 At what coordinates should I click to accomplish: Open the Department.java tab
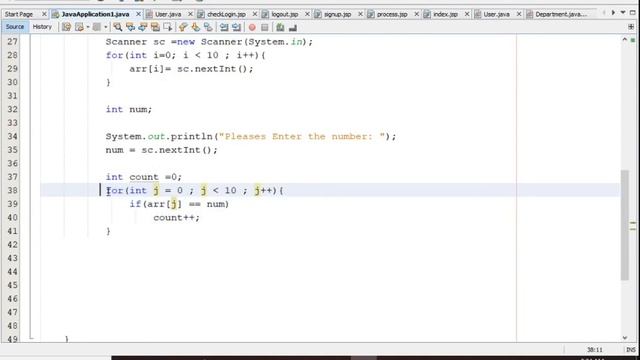pos(561,14)
